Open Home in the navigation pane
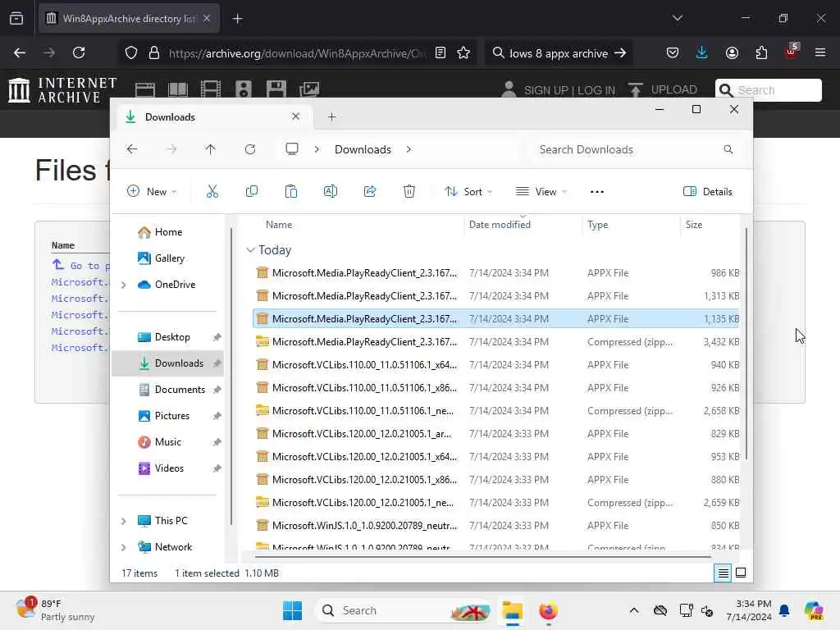 169,232
